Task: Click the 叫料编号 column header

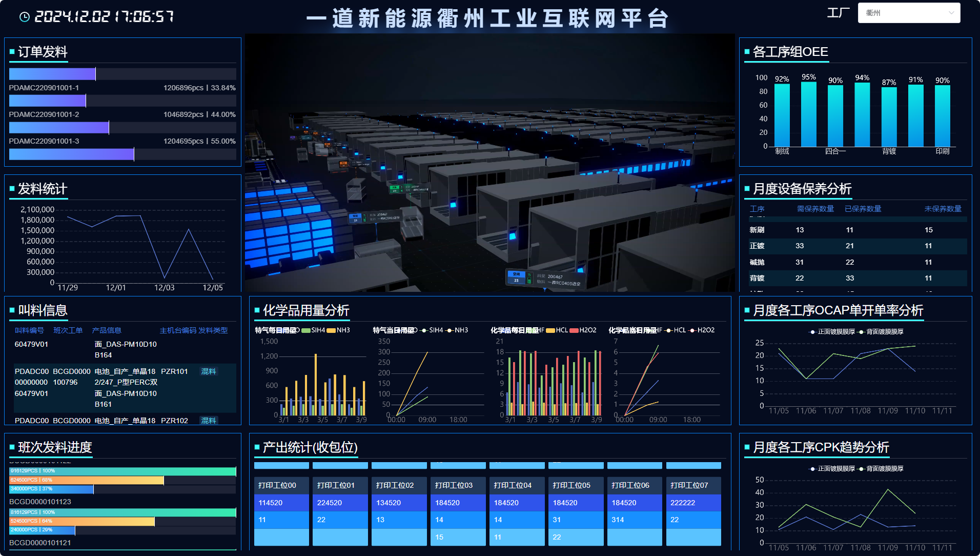Action: (x=29, y=330)
